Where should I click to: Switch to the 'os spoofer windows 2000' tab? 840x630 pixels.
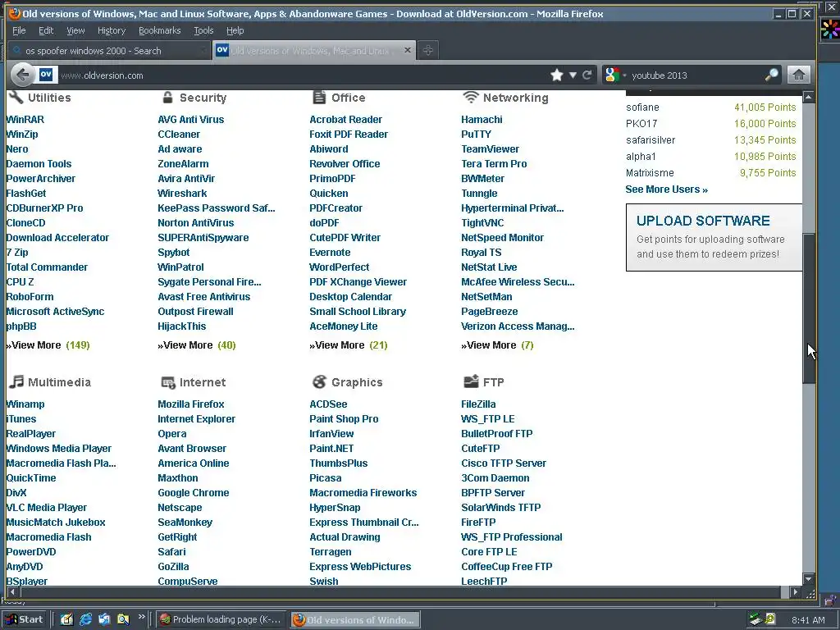pos(107,50)
